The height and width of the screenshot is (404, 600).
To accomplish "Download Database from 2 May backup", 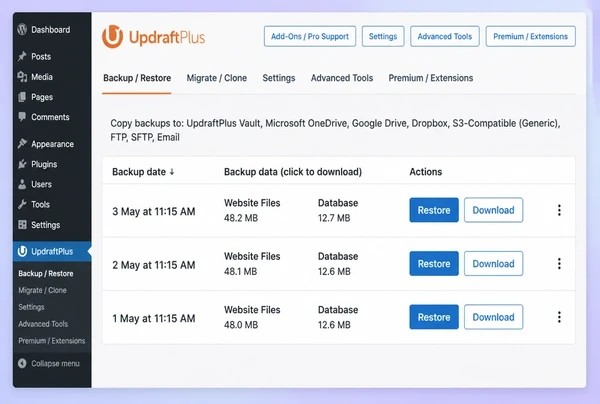I will click(x=338, y=264).
